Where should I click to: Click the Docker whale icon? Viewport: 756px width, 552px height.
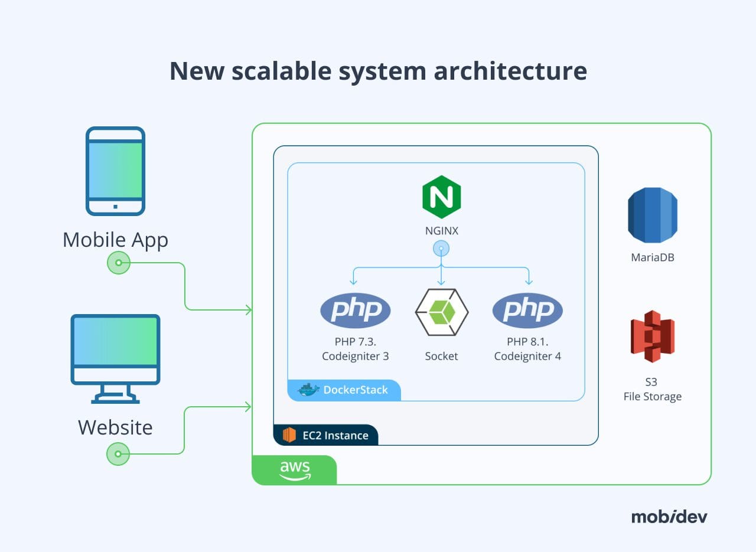click(x=308, y=390)
